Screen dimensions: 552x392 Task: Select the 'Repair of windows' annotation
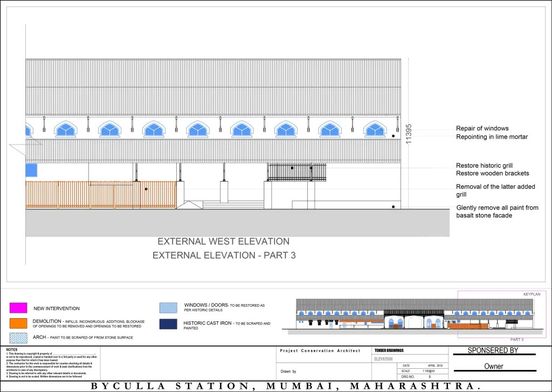pos(482,128)
